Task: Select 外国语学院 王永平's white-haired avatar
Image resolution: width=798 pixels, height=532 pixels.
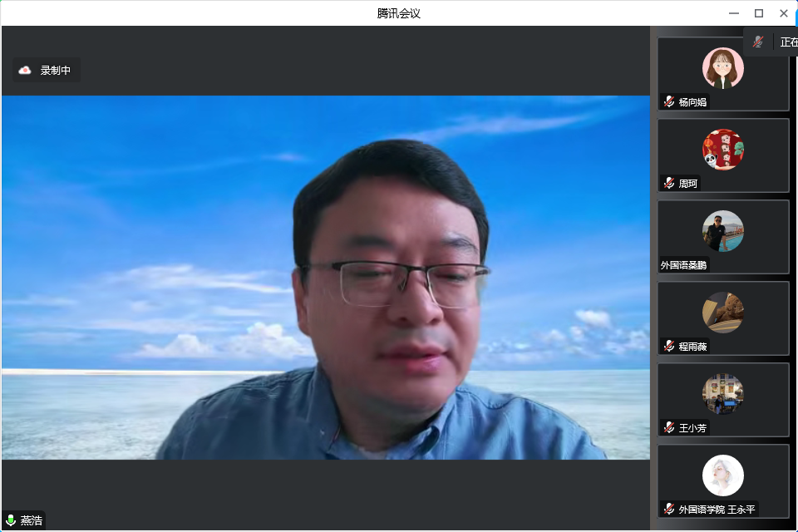Action: pyautogui.click(x=722, y=475)
